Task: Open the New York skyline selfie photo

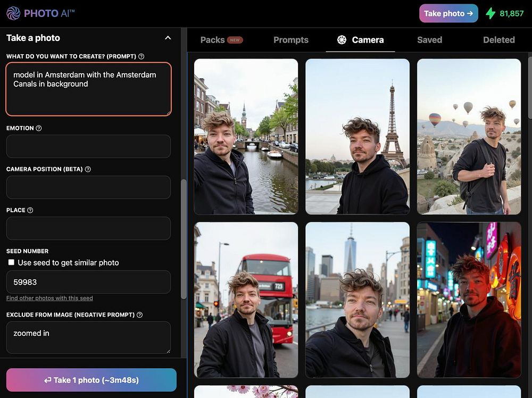Action: click(x=358, y=300)
